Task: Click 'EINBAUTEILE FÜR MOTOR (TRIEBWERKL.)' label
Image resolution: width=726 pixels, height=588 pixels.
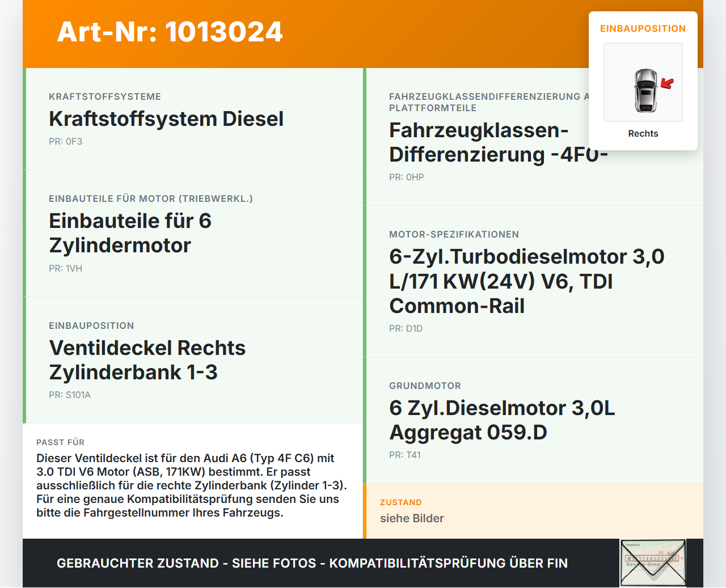Action: tap(151, 198)
